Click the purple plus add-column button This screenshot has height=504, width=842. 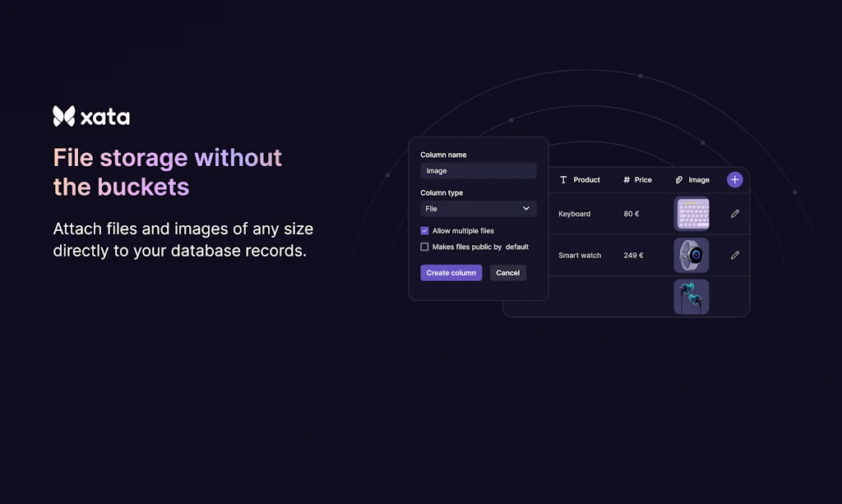tap(734, 179)
